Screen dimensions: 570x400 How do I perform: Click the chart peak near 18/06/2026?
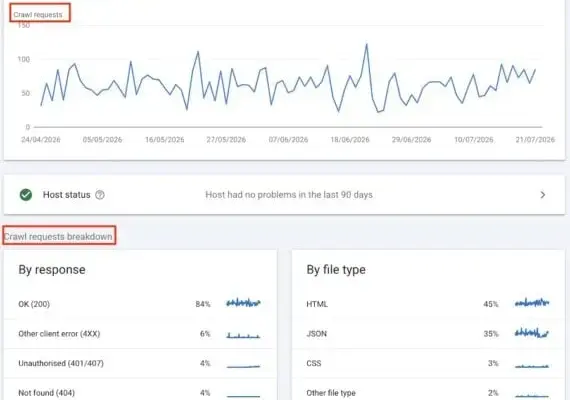pos(366,44)
